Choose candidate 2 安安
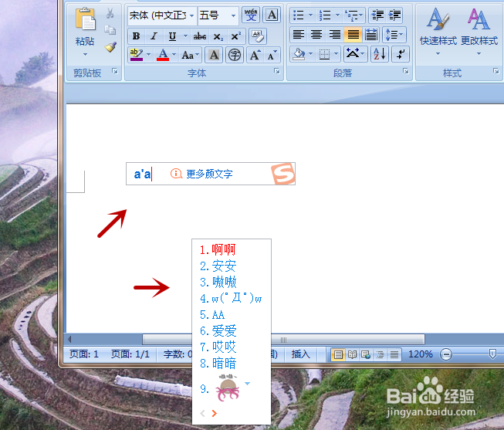 tap(218, 266)
